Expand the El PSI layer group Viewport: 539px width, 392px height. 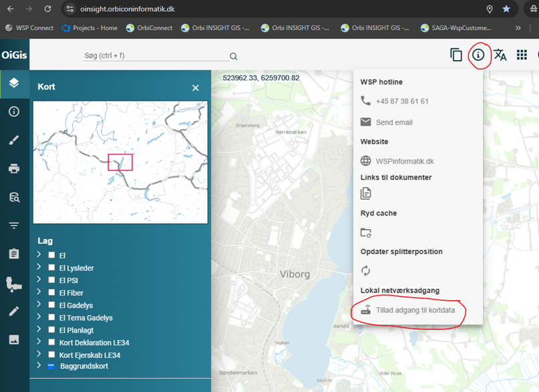coord(39,279)
